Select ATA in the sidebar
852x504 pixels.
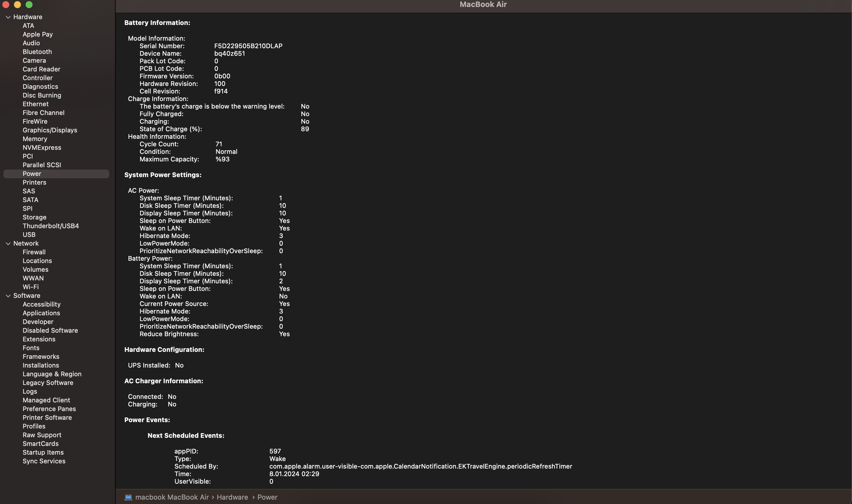(28, 26)
